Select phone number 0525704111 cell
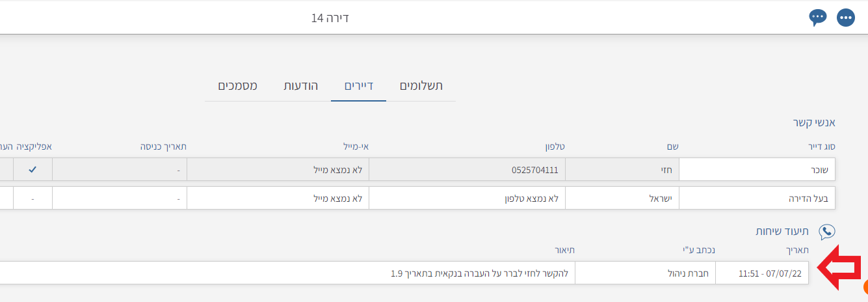This screenshot has height=302, width=868. [x=467, y=170]
